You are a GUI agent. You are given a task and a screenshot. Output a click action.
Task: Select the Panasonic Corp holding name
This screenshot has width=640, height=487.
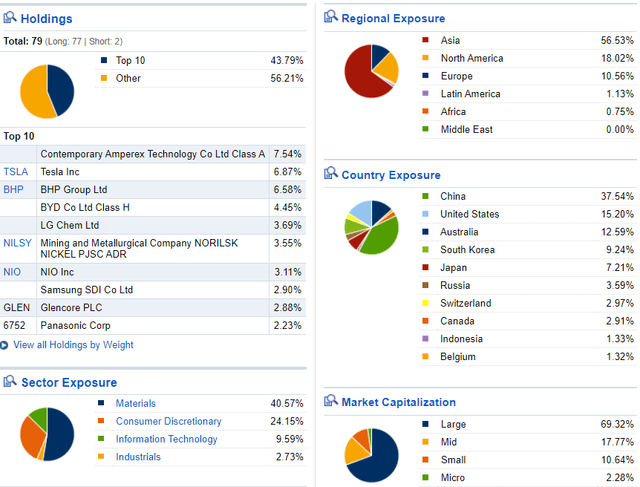coord(76,325)
